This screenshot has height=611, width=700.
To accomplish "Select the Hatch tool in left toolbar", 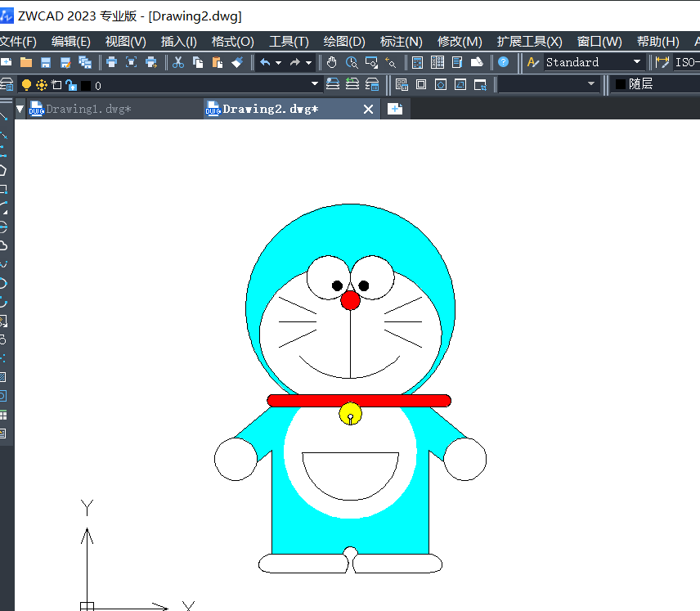I will point(3,377).
